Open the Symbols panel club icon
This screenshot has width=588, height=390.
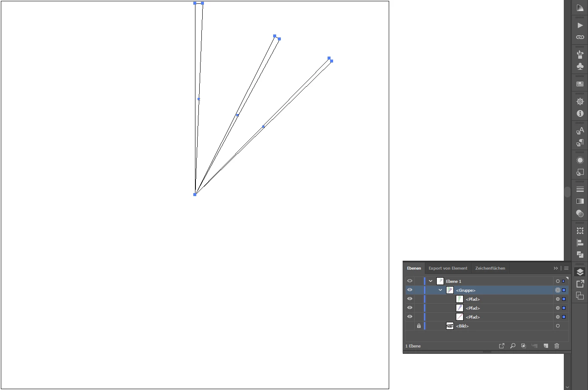tap(580, 66)
